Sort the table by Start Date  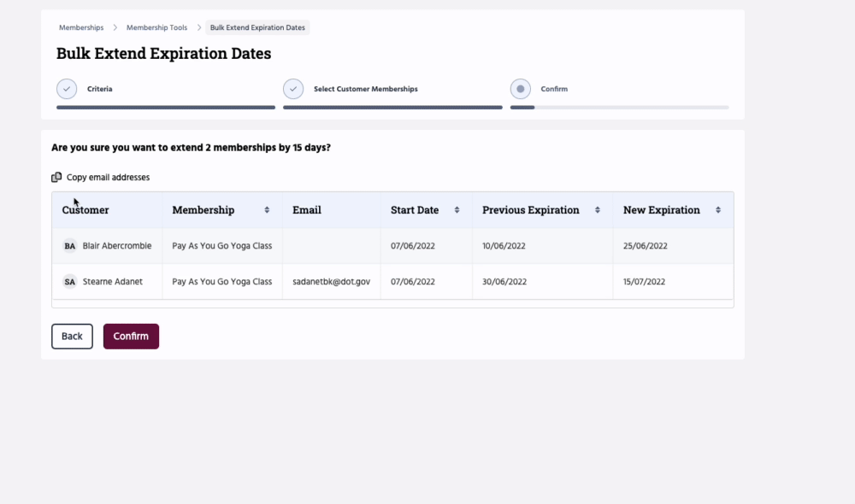(457, 210)
